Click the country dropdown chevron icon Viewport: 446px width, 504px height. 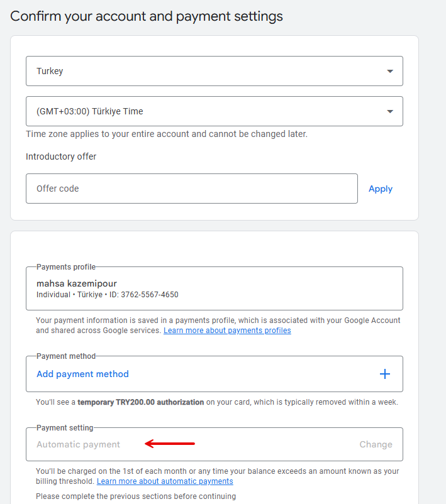point(389,71)
